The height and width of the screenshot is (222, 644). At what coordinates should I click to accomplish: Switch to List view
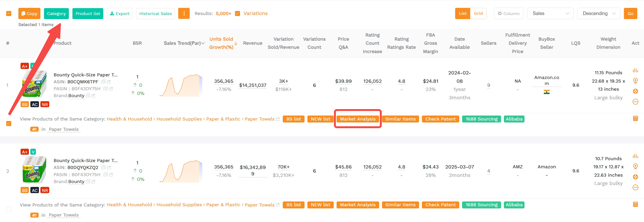pos(463,13)
